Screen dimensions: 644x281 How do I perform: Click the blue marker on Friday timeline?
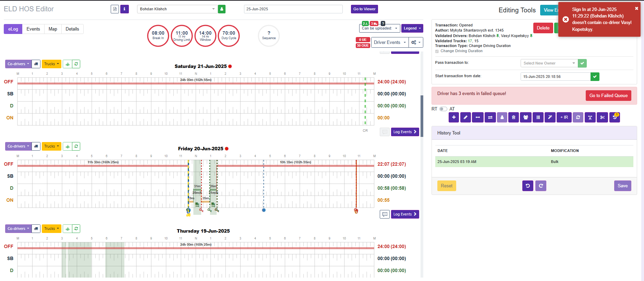pos(264,210)
